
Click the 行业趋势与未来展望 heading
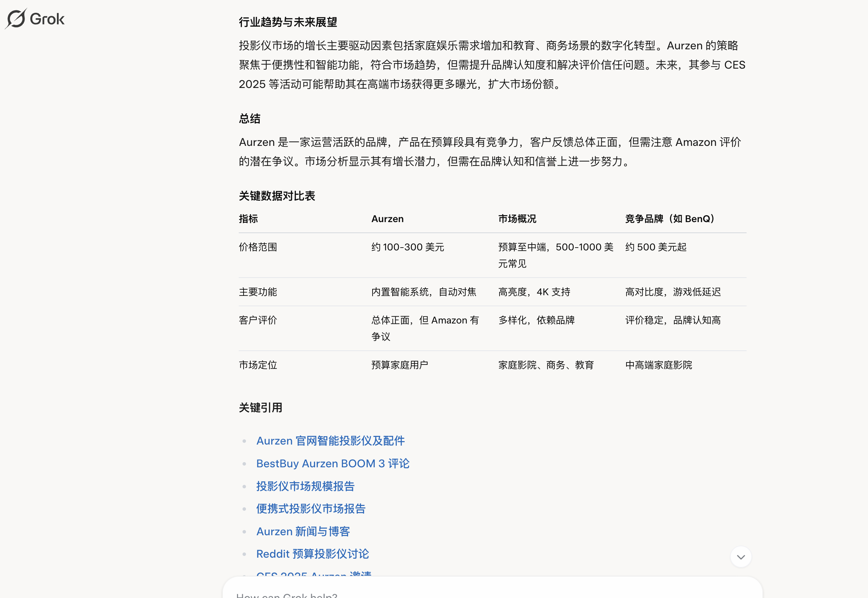click(x=288, y=22)
